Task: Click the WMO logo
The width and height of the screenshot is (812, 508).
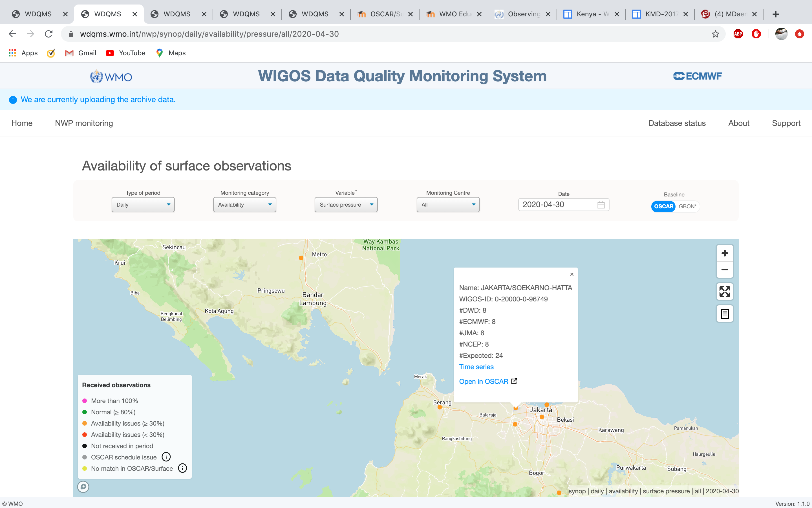Action: click(x=111, y=77)
